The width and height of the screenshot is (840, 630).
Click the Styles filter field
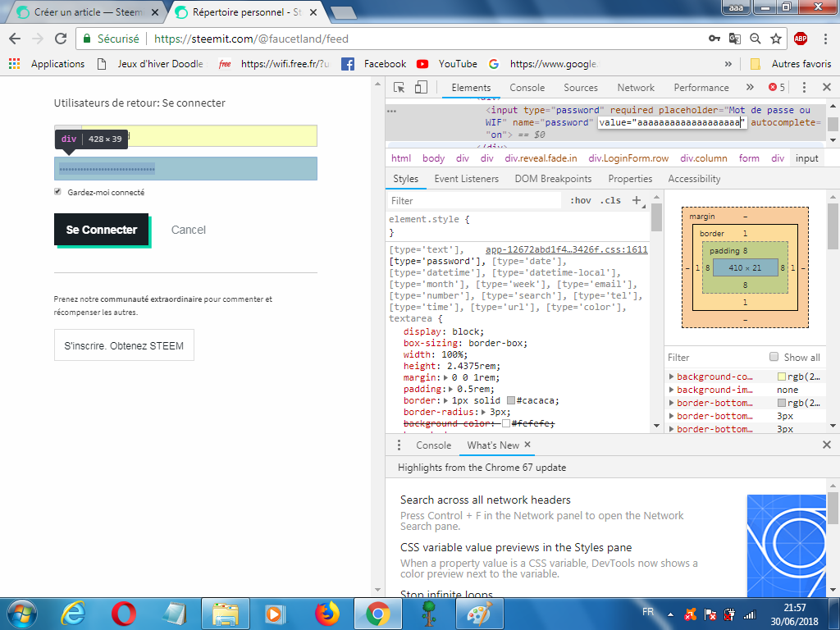pyautogui.click(x=474, y=200)
